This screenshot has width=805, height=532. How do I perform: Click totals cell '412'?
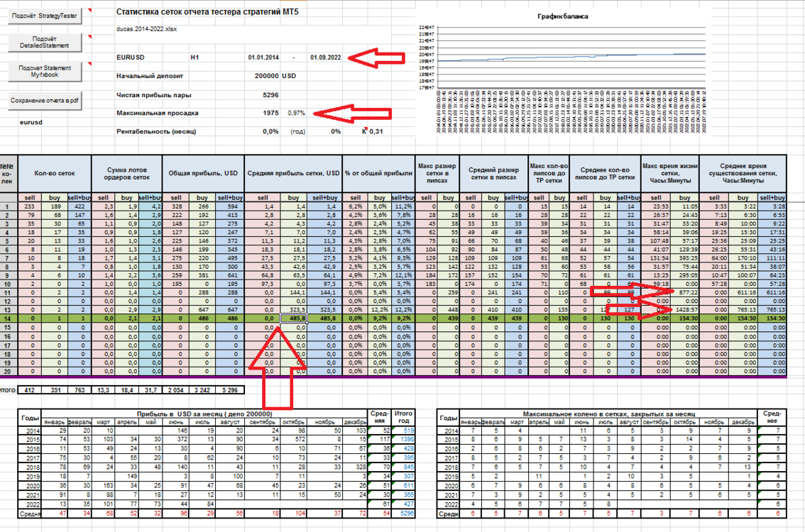(30, 390)
